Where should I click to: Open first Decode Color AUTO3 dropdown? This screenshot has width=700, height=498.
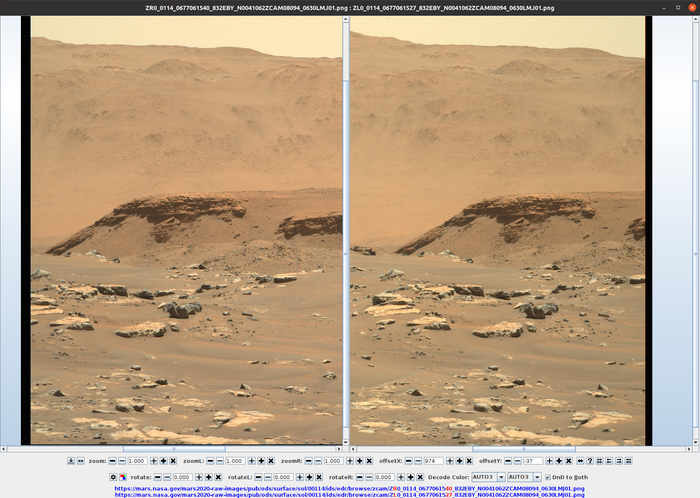(x=489, y=477)
